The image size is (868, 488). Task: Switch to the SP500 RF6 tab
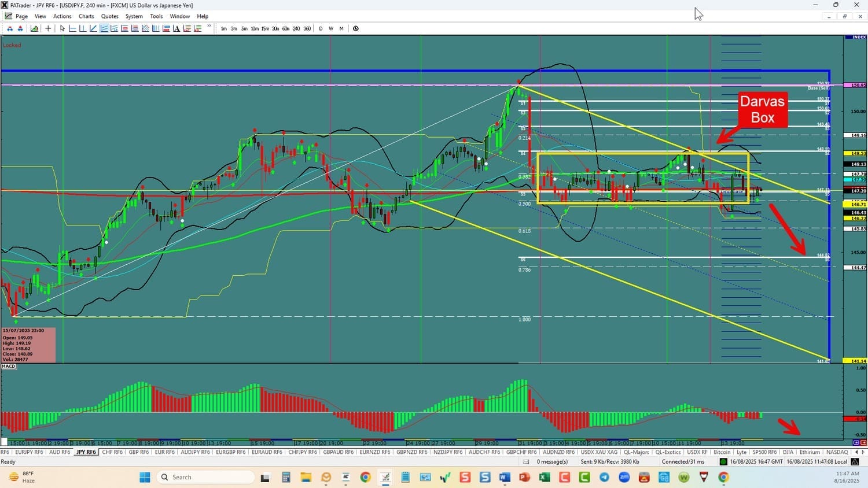pos(764,452)
